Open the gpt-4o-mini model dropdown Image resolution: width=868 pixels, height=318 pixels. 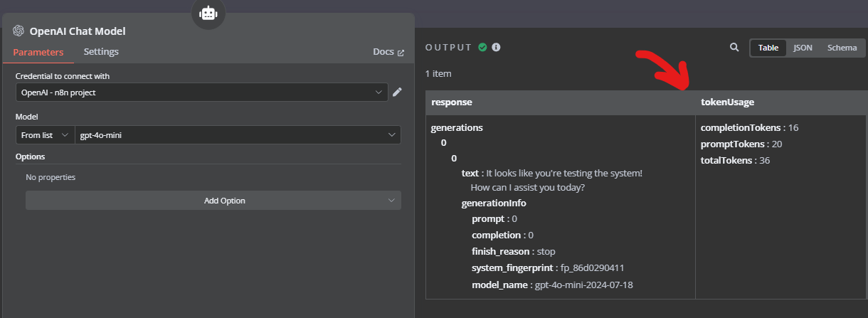click(x=238, y=134)
